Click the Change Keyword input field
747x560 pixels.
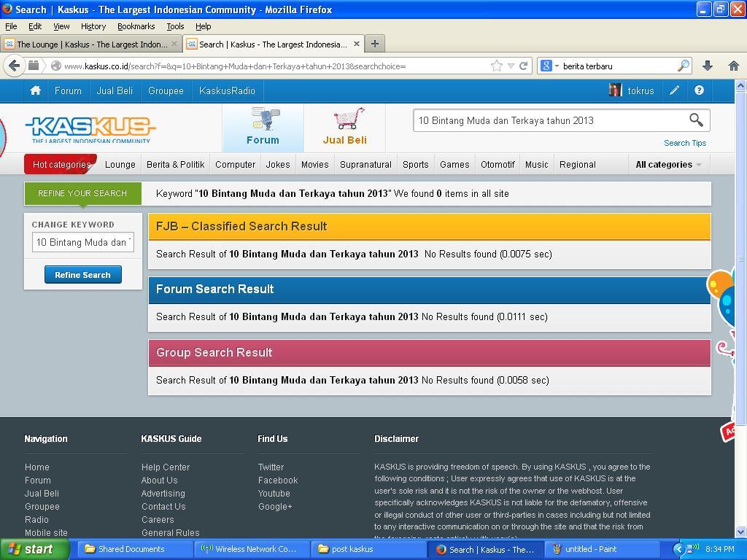[x=83, y=242]
